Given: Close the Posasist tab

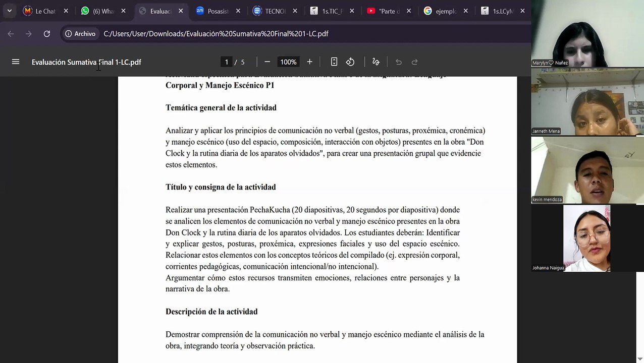Looking at the screenshot, I should (238, 11).
